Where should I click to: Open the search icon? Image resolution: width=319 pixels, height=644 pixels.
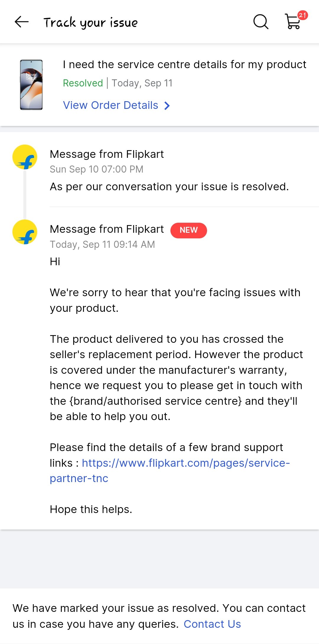261,22
